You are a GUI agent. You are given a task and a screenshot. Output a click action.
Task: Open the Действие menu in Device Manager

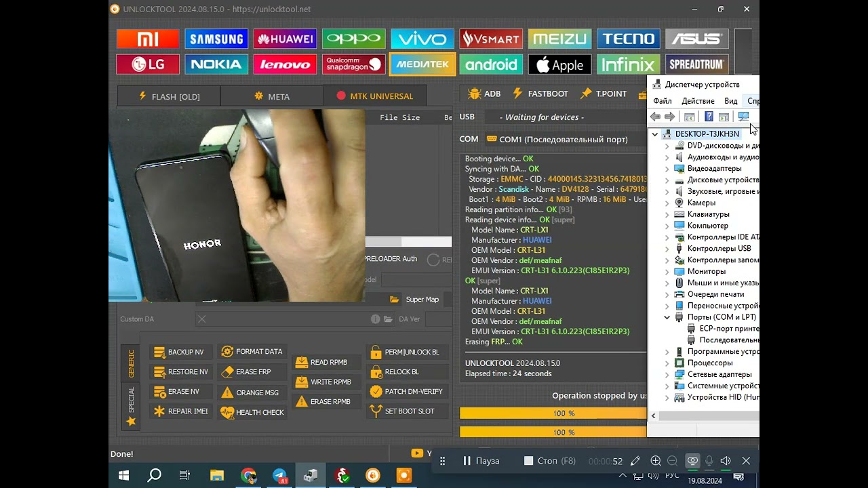pyautogui.click(x=698, y=101)
